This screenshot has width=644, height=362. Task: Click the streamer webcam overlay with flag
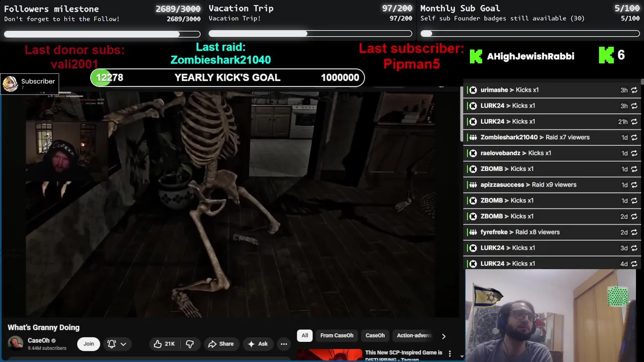coord(550,316)
